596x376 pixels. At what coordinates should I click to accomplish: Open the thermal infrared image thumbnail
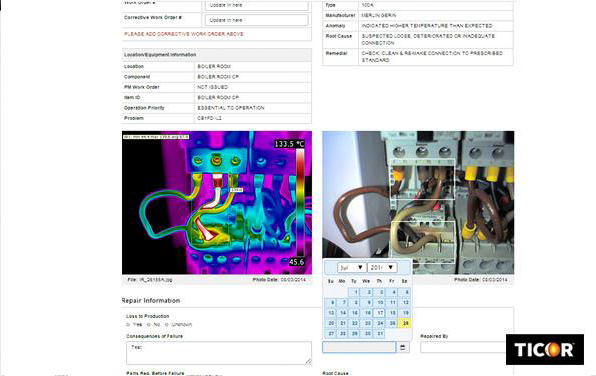pyautogui.click(x=217, y=203)
